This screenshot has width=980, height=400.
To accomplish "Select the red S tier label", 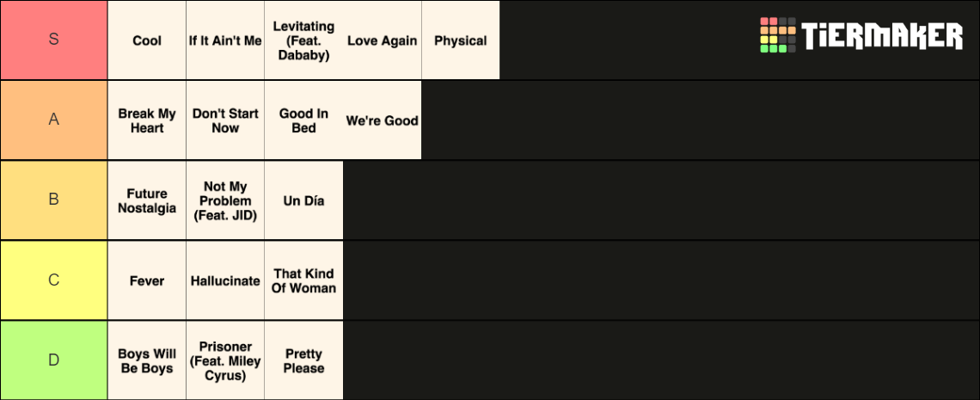I will tap(54, 40).
